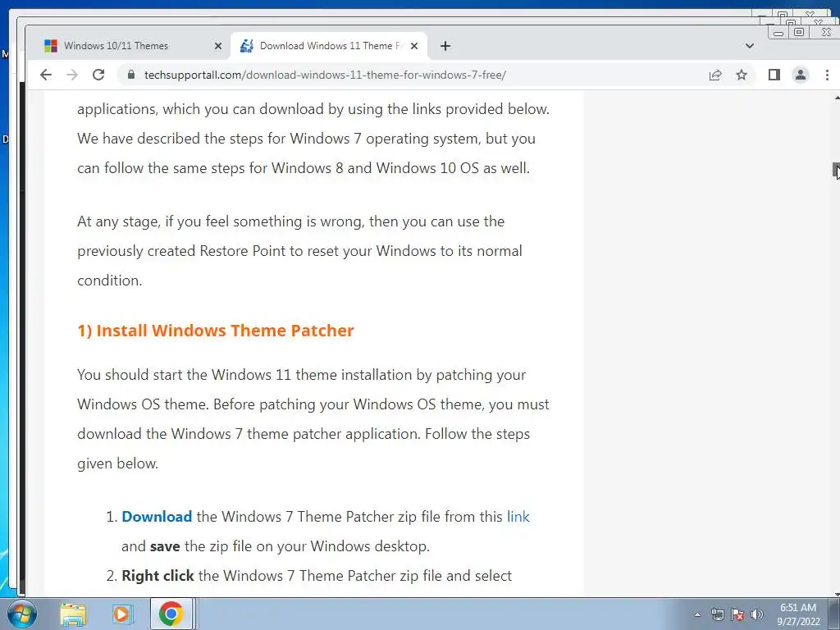Click the Chrome taskbar icon
Screen dimensions: 840x630
(171, 614)
